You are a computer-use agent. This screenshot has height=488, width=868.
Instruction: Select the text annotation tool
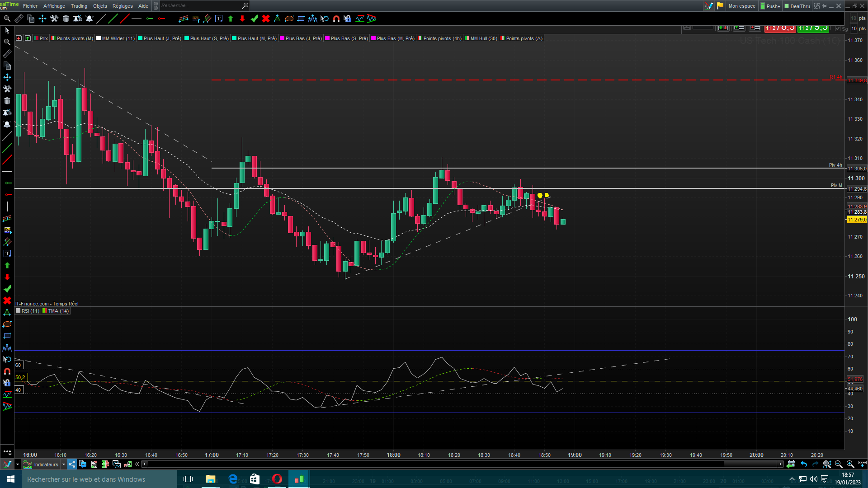coord(219,19)
